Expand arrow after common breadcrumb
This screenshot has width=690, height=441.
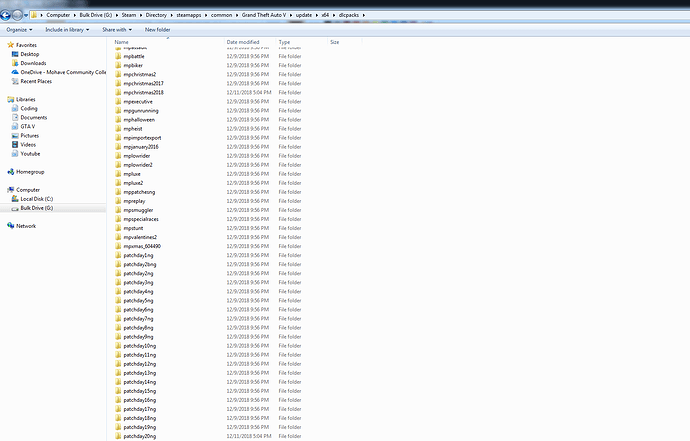237,15
